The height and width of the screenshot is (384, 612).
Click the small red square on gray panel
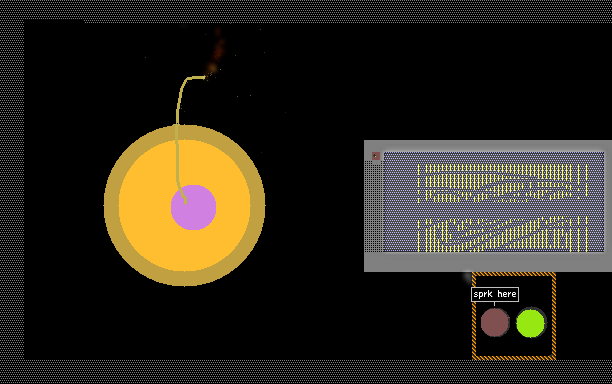tap(375, 156)
